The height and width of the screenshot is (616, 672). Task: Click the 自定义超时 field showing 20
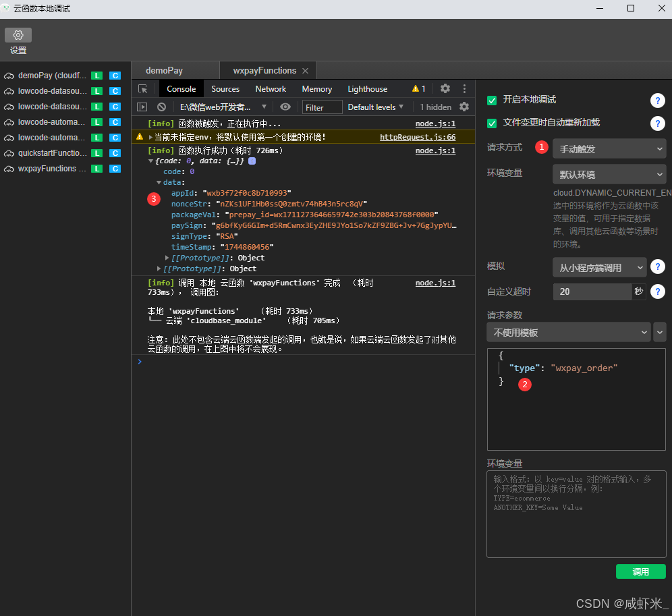[592, 291]
